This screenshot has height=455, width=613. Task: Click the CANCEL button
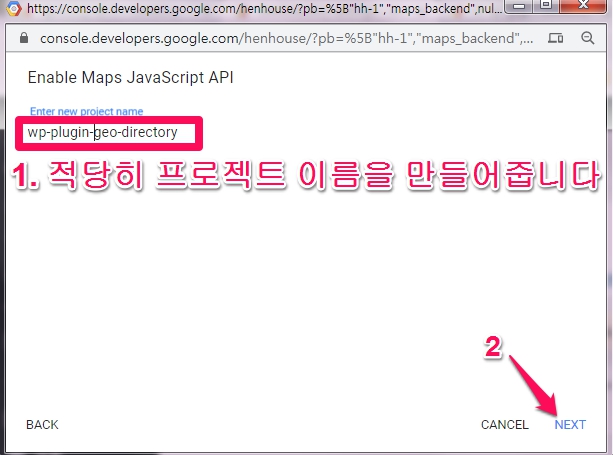[x=504, y=425]
